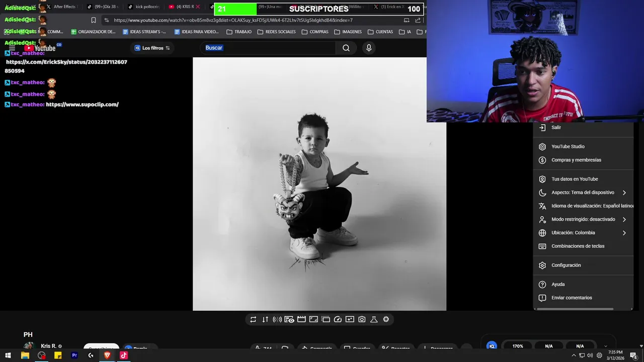Screen dimensions: 644x362
Task: Open the IDEAS STREAM'S bookmark
Action: (144, 32)
